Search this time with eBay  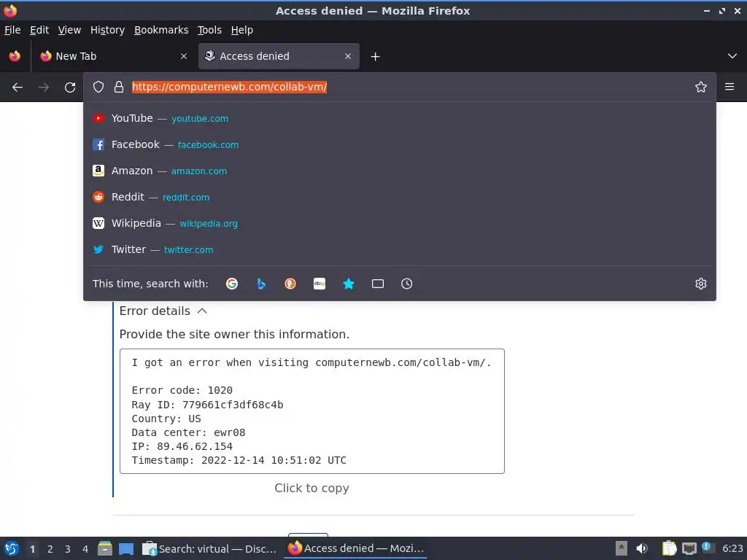pyautogui.click(x=320, y=284)
